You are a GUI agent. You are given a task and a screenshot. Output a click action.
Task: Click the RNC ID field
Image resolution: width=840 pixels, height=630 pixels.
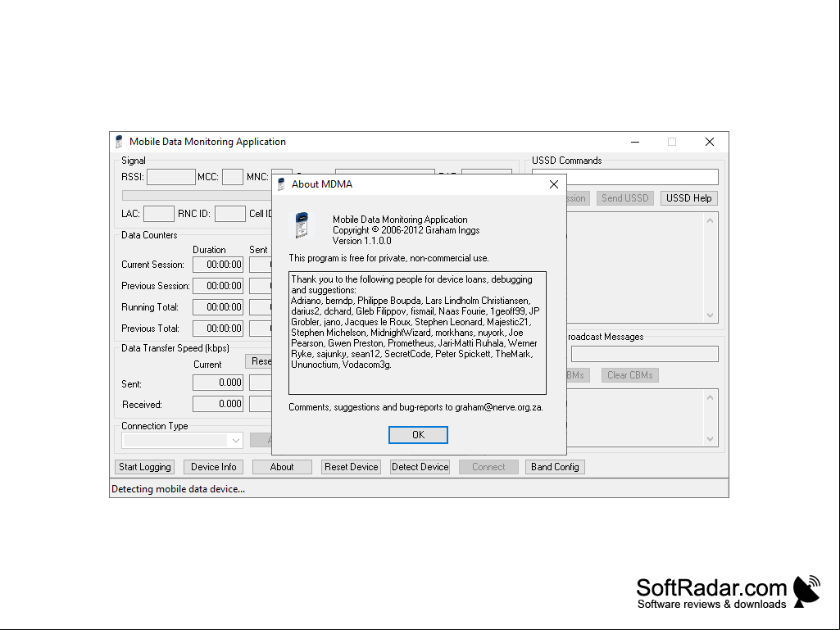click(x=229, y=214)
